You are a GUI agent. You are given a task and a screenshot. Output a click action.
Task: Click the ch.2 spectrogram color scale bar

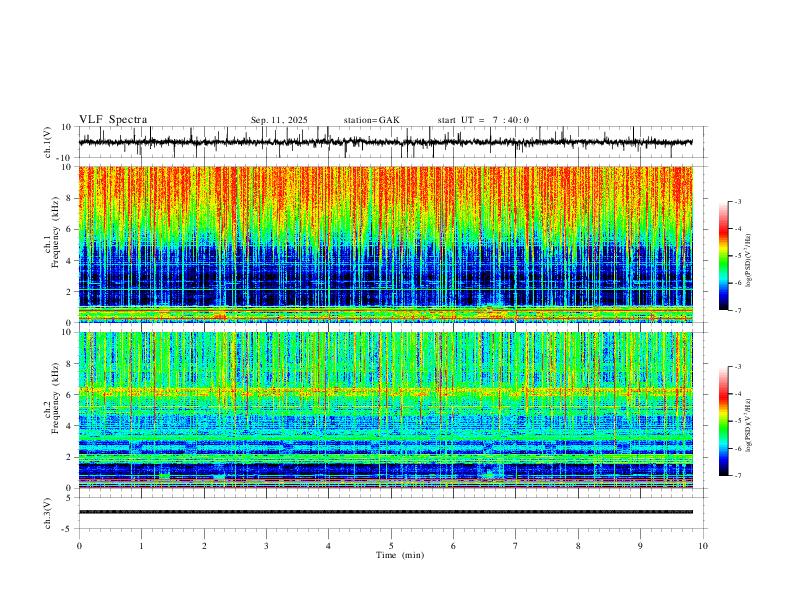click(723, 421)
